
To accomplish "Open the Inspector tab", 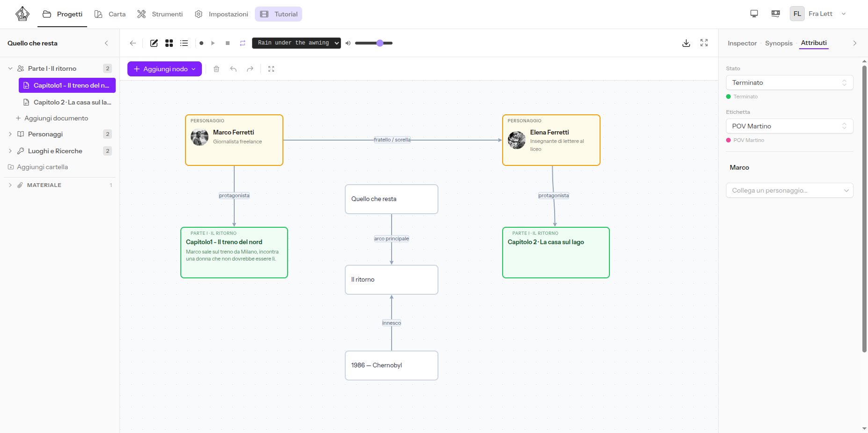I will point(742,43).
